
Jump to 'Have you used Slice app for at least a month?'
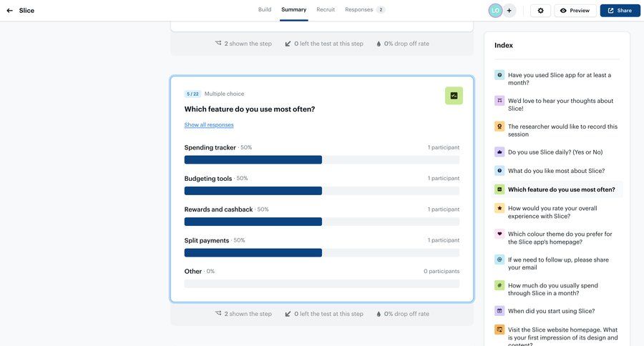560,79
